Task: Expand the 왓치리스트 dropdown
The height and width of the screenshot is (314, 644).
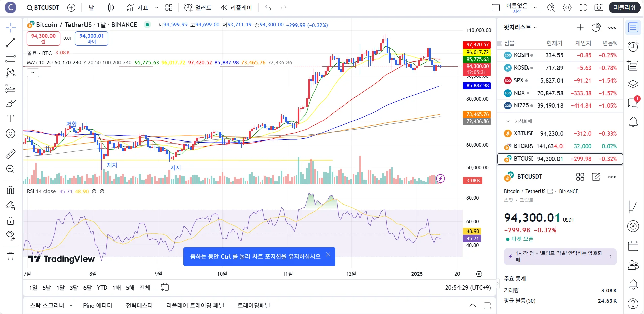Action: (x=520, y=27)
